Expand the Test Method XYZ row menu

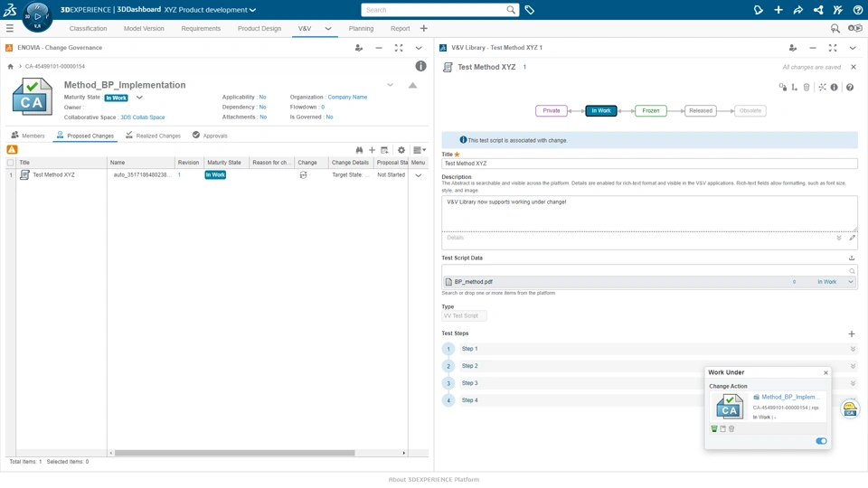click(419, 175)
